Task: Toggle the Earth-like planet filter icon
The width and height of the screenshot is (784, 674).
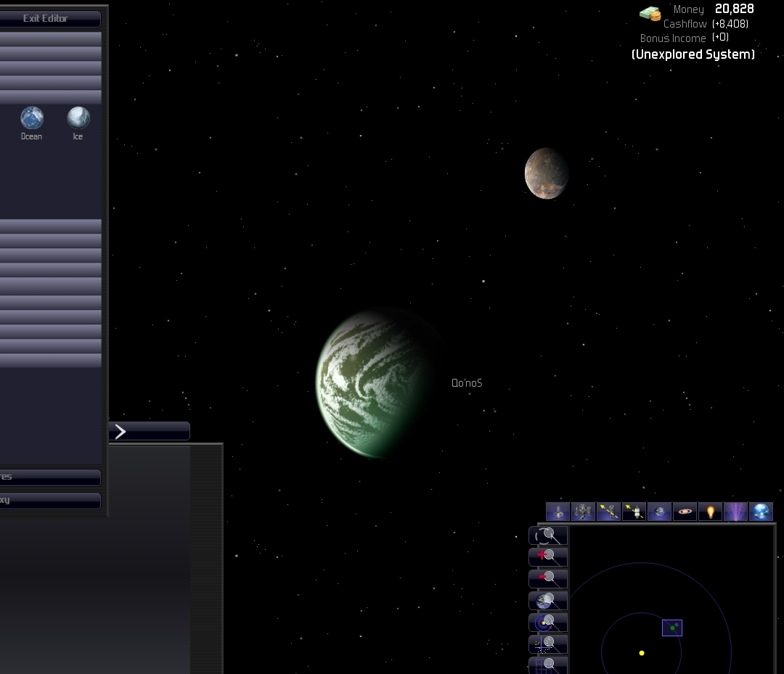Action: (x=659, y=511)
